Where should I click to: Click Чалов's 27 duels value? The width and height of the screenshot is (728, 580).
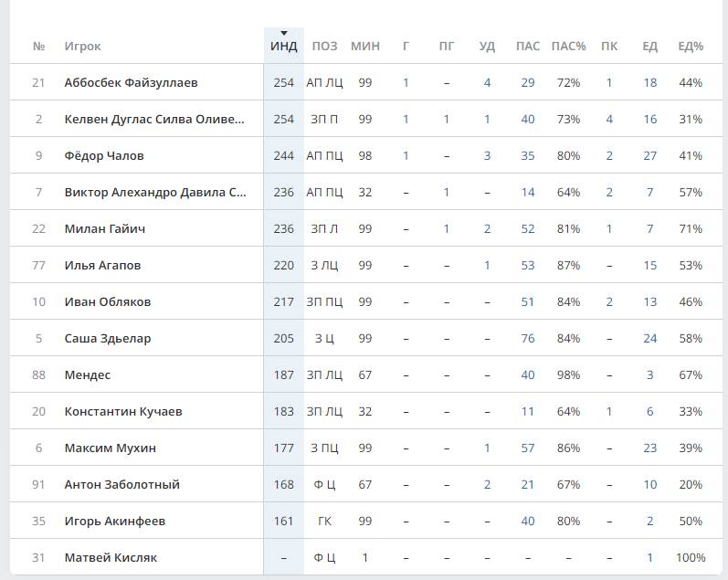pyautogui.click(x=649, y=156)
